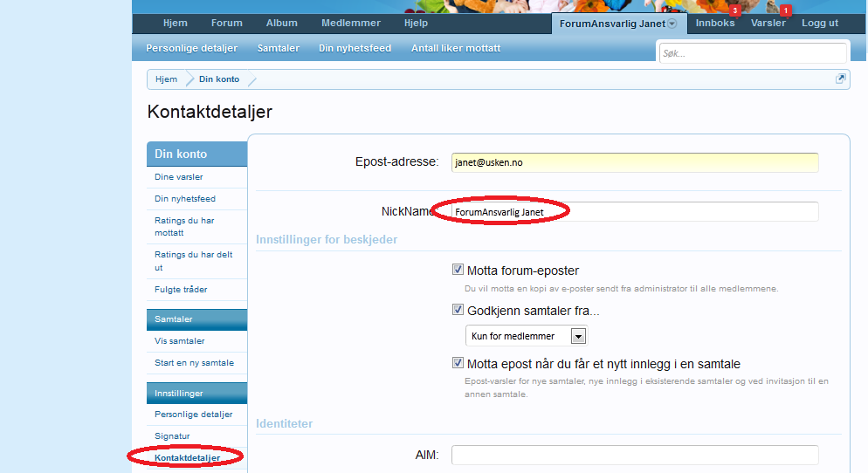Open ForumAnsvarlig Janet account dropdown arrow
Image resolution: width=868 pixels, height=473 pixels.
click(672, 24)
